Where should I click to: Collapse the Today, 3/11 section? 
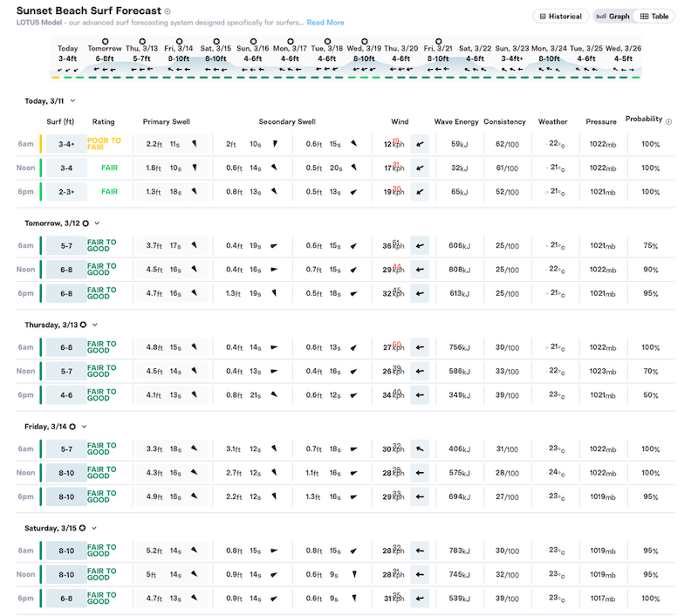[72, 101]
